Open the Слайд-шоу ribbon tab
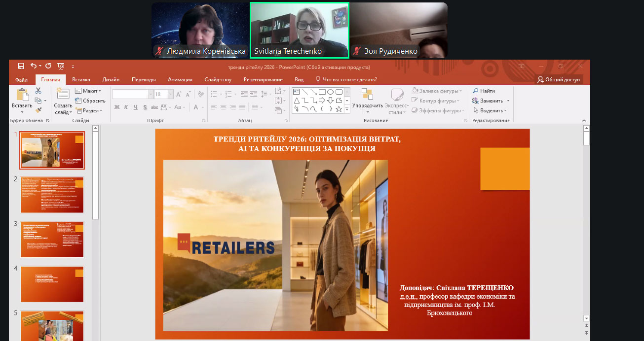The width and height of the screenshot is (644, 341). coord(218,79)
